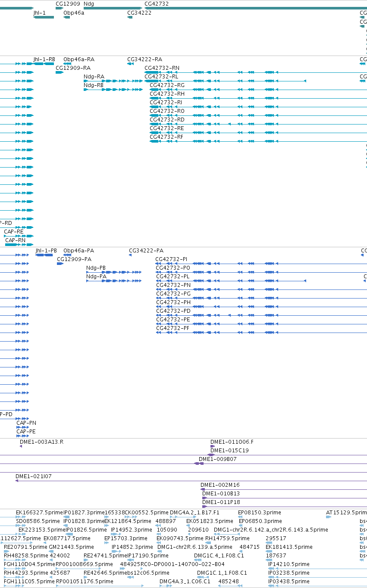Screen dimensions: 367x588
Task: Click the CAP-RN transcript label
Action: pyautogui.click(x=16, y=240)
